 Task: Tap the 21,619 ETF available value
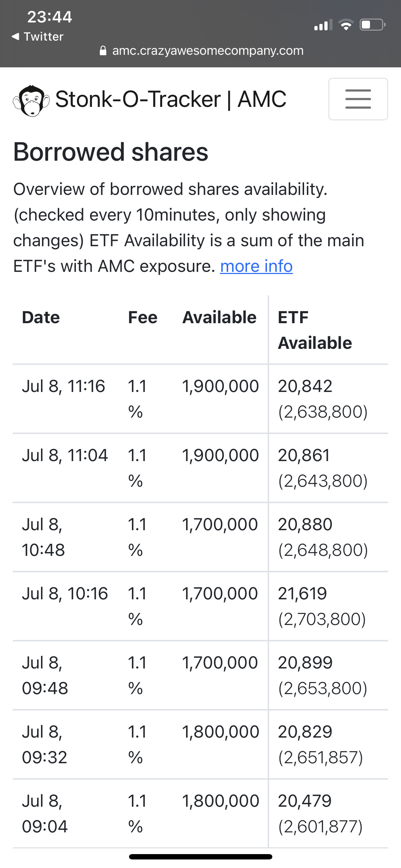point(302,594)
